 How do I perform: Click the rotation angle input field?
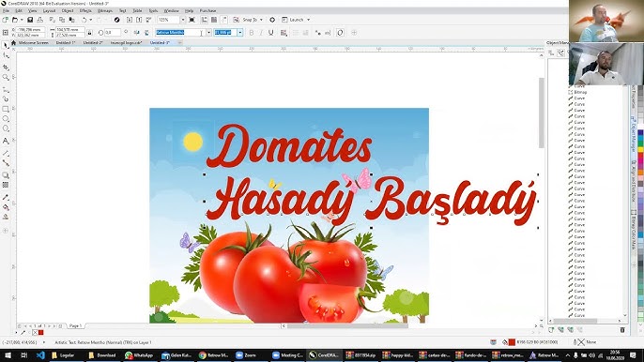pyautogui.click(x=113, y=33)
